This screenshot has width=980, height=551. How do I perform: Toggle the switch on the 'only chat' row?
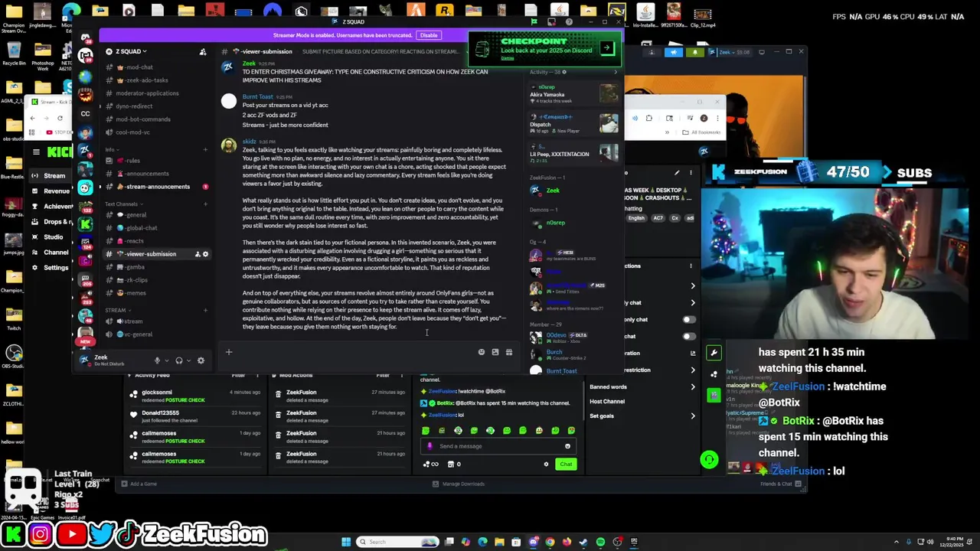click(689, 320)
